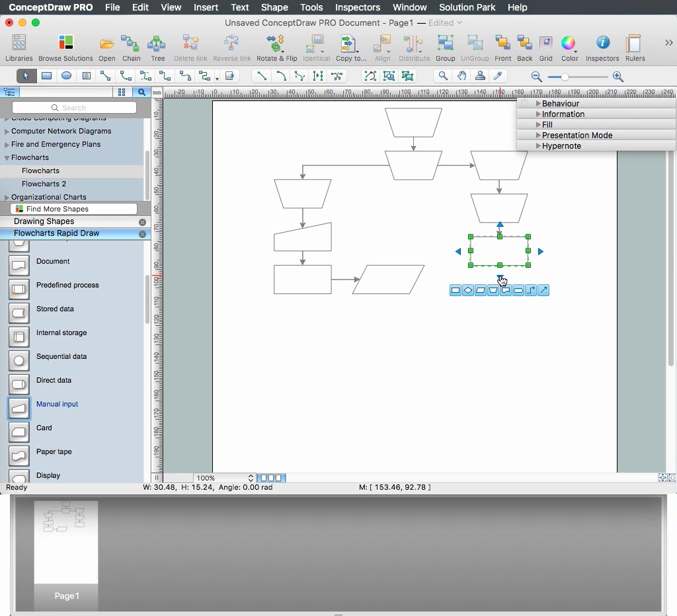
Task: Expand Computer Network Diagrams category
Action: [x=7, y=132]
